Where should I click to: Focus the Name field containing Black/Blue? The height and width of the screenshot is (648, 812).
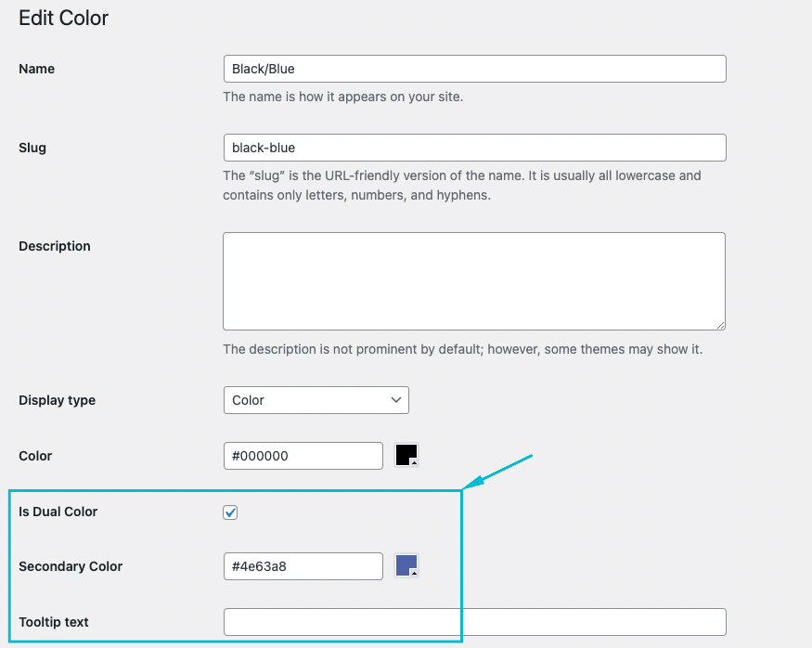[x=474, y=69]
